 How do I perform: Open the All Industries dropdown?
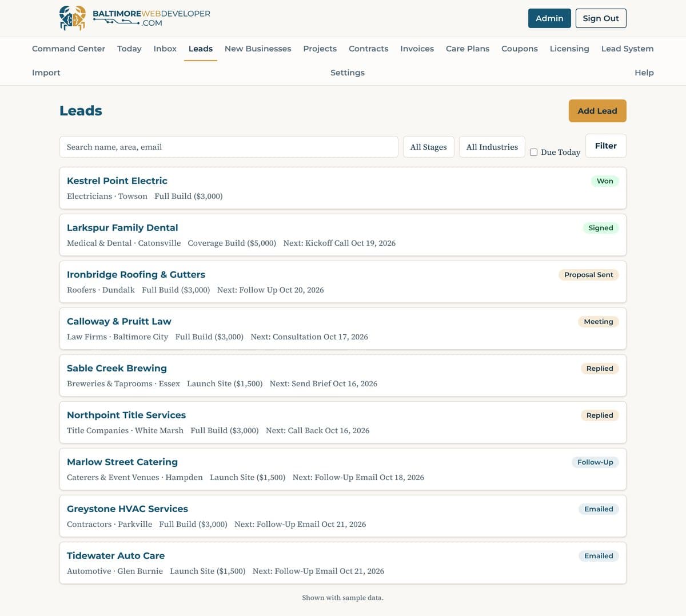tap(492, 147)
